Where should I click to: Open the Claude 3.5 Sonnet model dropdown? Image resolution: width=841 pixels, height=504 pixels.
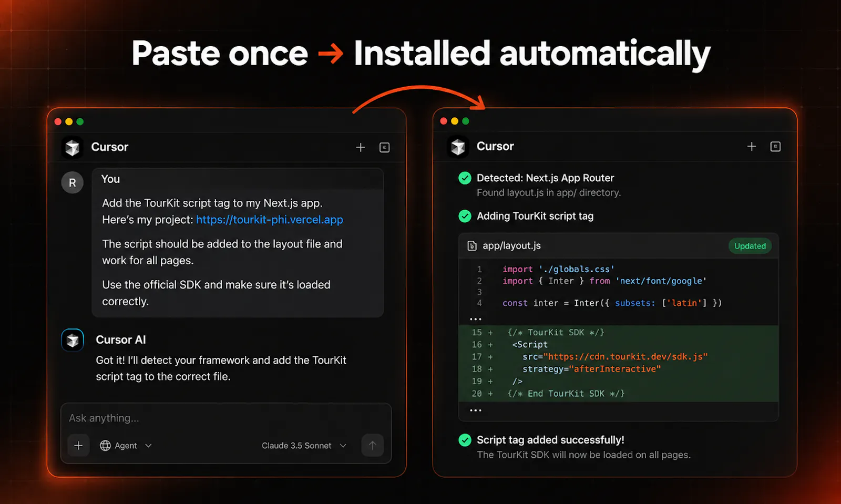[304, 446]
